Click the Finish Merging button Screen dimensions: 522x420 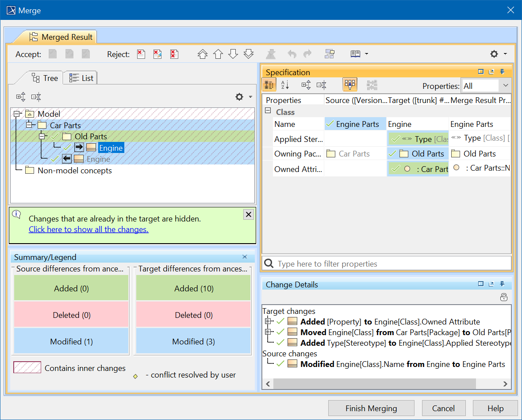point(371,408)
